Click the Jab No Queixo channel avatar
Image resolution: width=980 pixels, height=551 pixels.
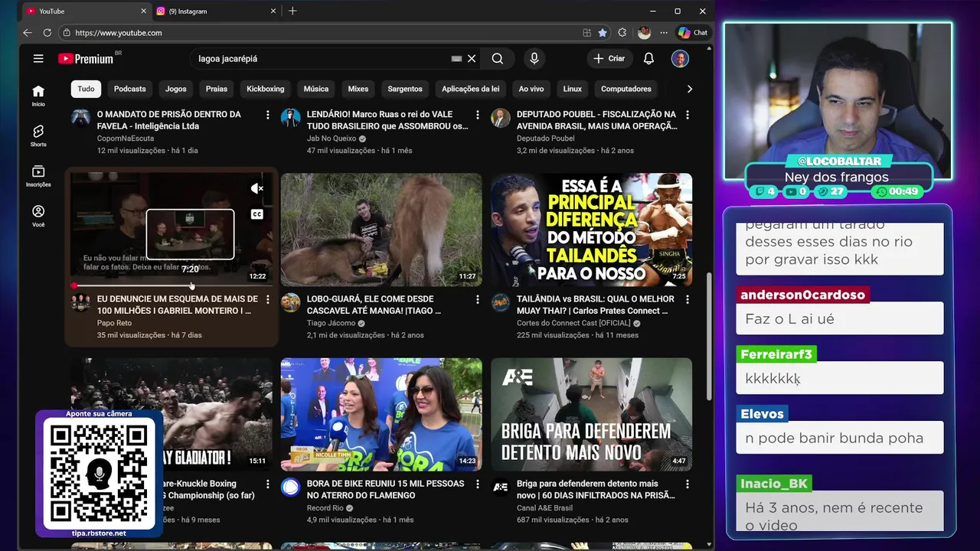[290, 118]
